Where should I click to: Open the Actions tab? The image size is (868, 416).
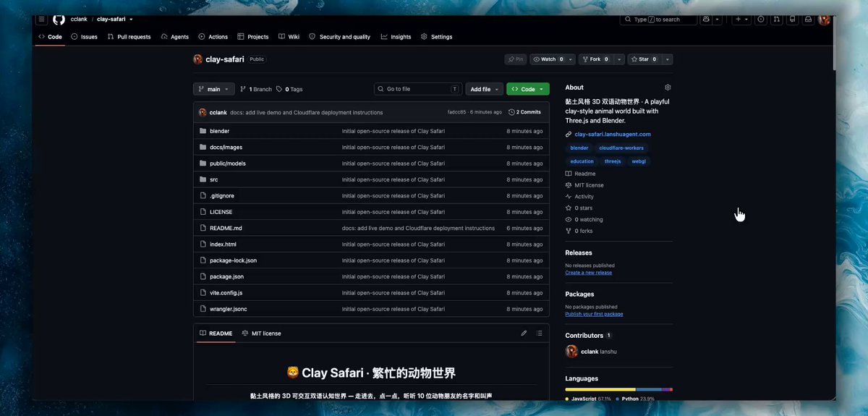213,37
